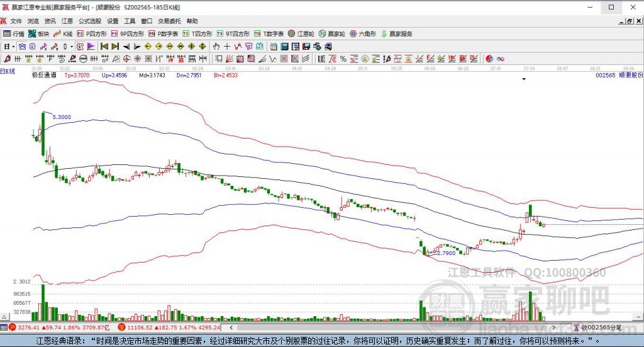The width and height of the screenshot is (644, 347).
Task: Select the circular target cycle icon
Action: point(127,59)
